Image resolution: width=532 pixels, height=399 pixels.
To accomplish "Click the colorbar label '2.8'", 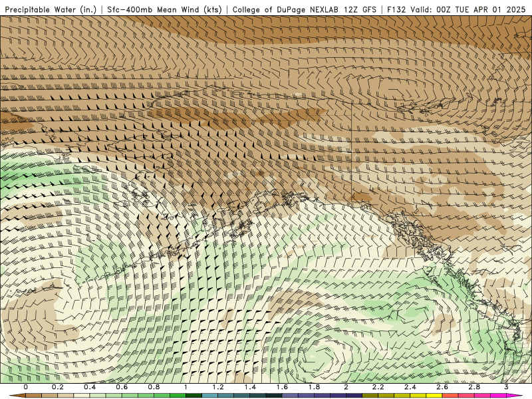I will click(474, 387).
